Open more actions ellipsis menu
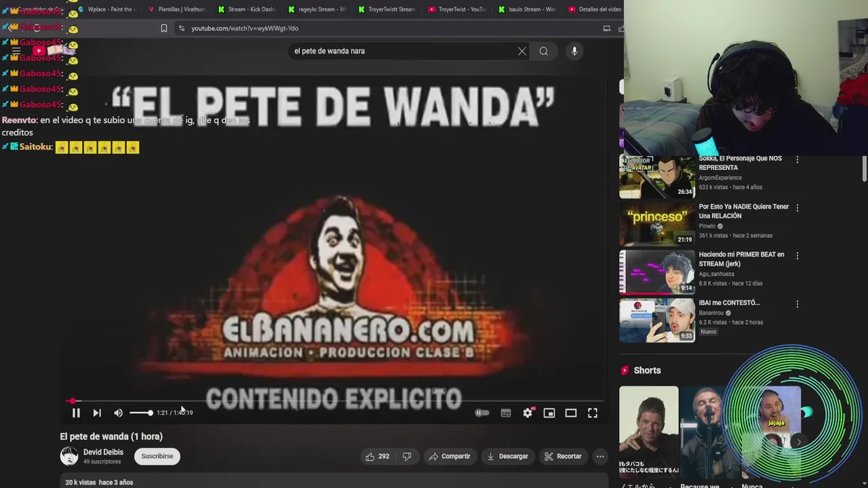The width and height of the screenshot is (868, 488). tap(600, 456)
